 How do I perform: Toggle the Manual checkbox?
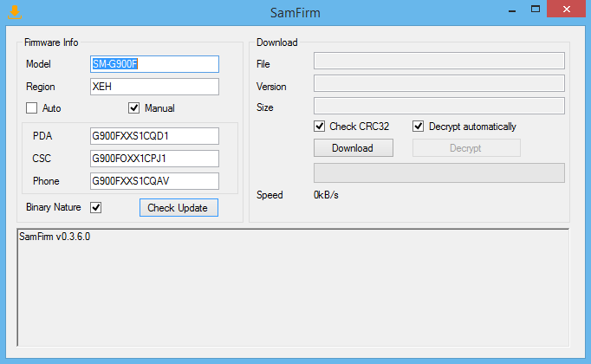tap(133, 108)
